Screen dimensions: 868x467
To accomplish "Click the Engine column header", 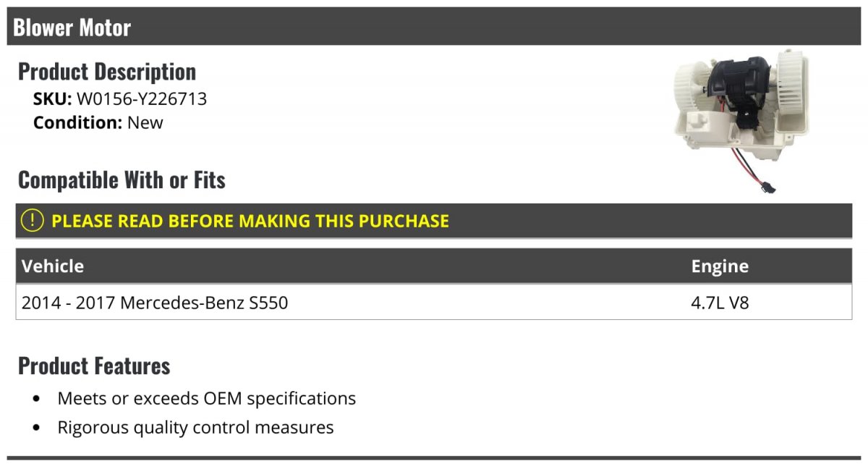I will click(720, 266).
